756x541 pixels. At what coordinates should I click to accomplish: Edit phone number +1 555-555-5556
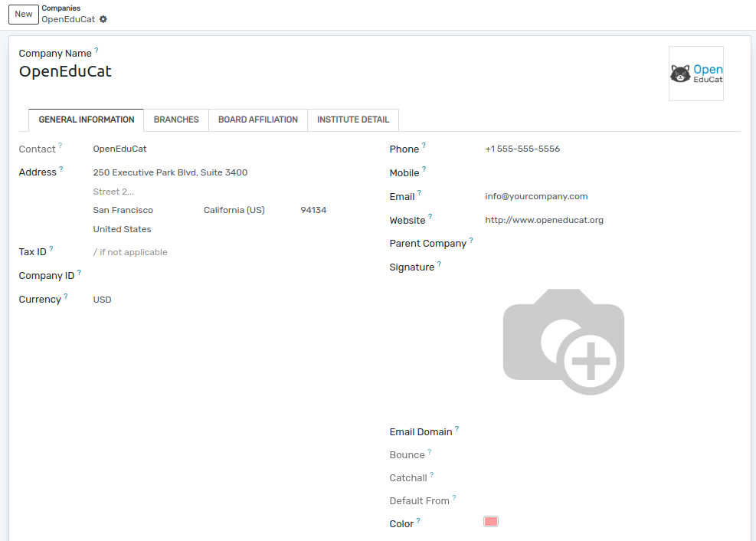[x=522, y=149]
